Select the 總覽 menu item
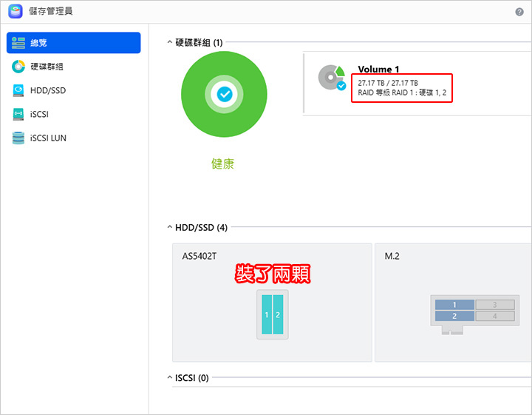 (x=74, y=43)
